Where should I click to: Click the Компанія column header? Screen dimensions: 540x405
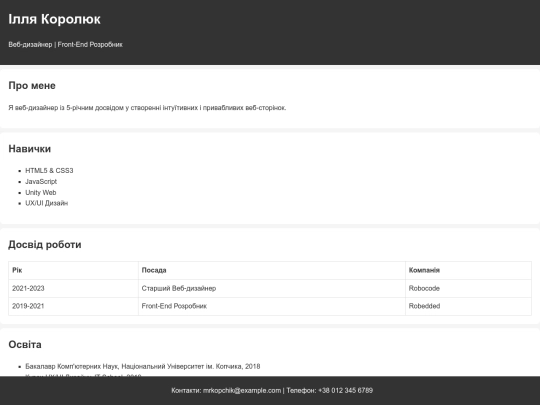tap(468, 270)
